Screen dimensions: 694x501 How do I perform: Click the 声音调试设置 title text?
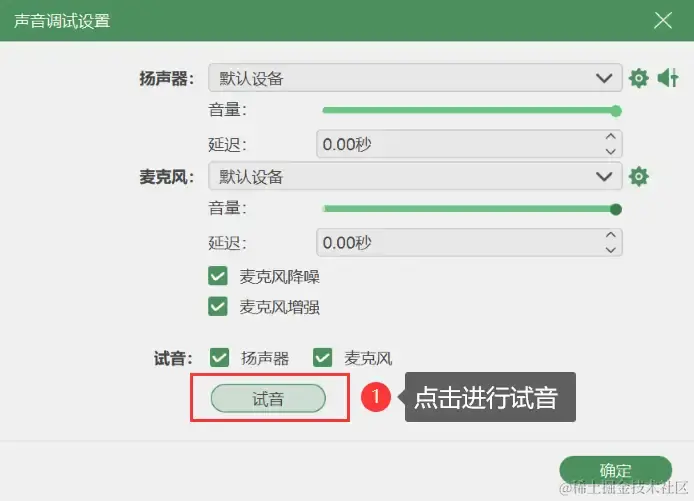[62, 21]
